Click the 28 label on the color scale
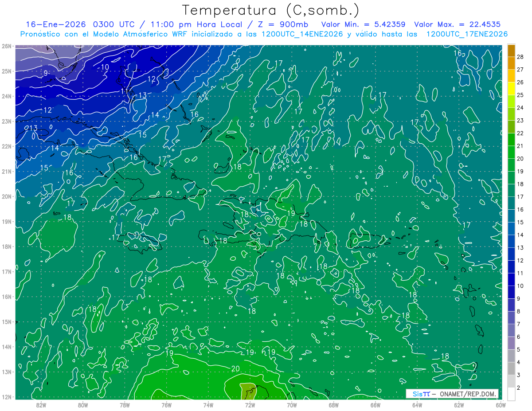The width and height of the screenshot is (532, 411). 520,57
